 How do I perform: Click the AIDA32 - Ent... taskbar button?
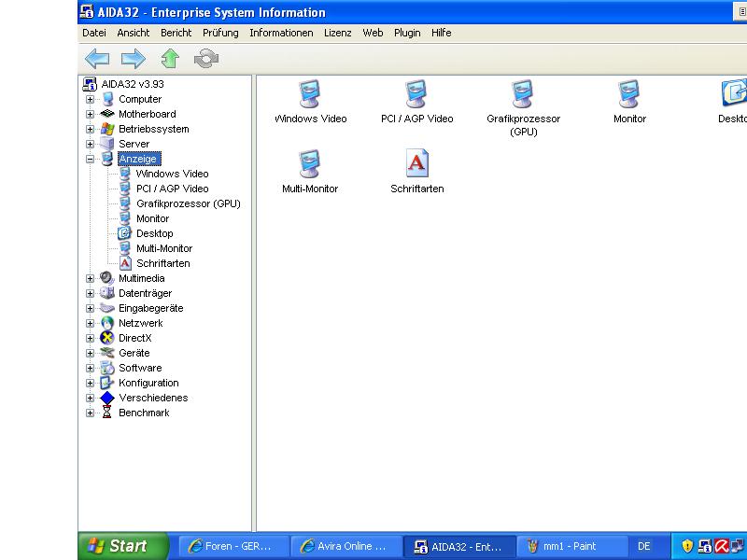click(x=459, y=546)
